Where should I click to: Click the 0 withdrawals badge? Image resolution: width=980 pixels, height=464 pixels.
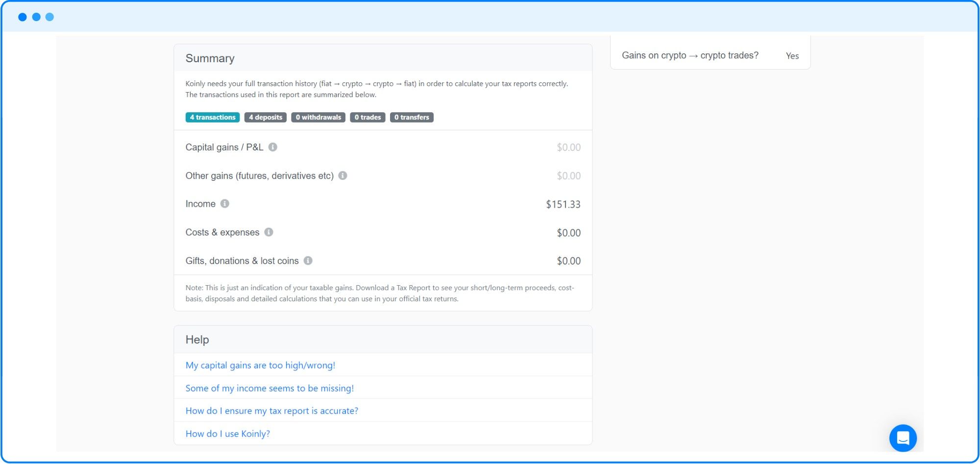click(318, 117)
